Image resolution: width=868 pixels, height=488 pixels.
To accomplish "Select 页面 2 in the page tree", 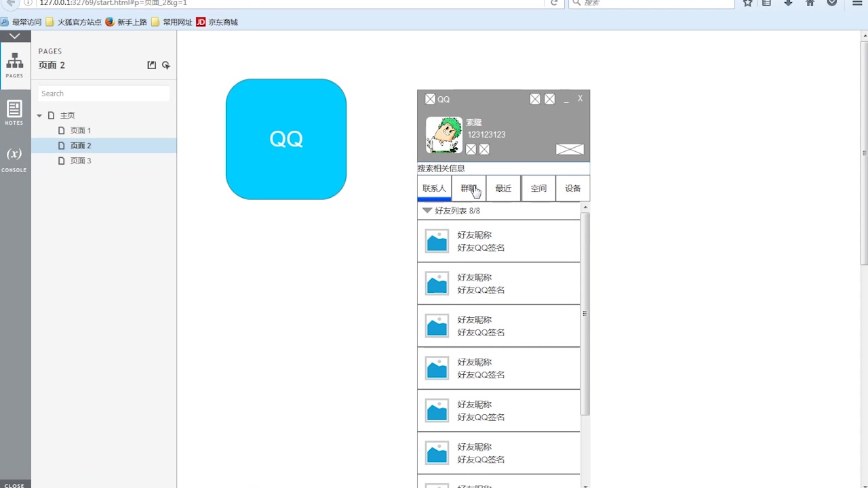I will point(81,146).
